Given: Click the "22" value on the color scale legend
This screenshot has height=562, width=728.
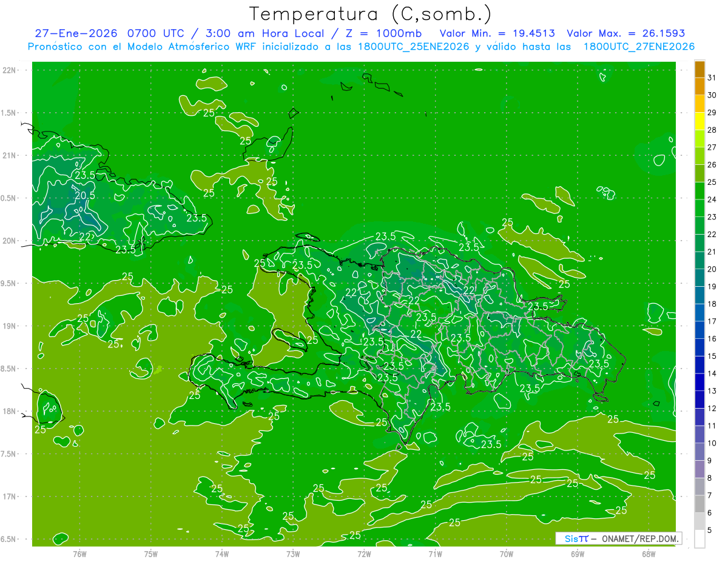Looking at the screenshot, I should point(712,234).
